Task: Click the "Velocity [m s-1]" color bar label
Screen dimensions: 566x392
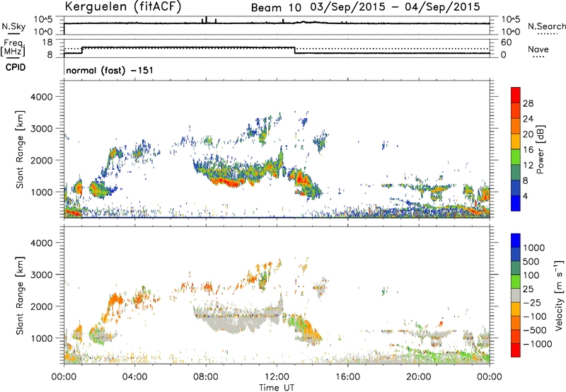Action: [559, 295]
